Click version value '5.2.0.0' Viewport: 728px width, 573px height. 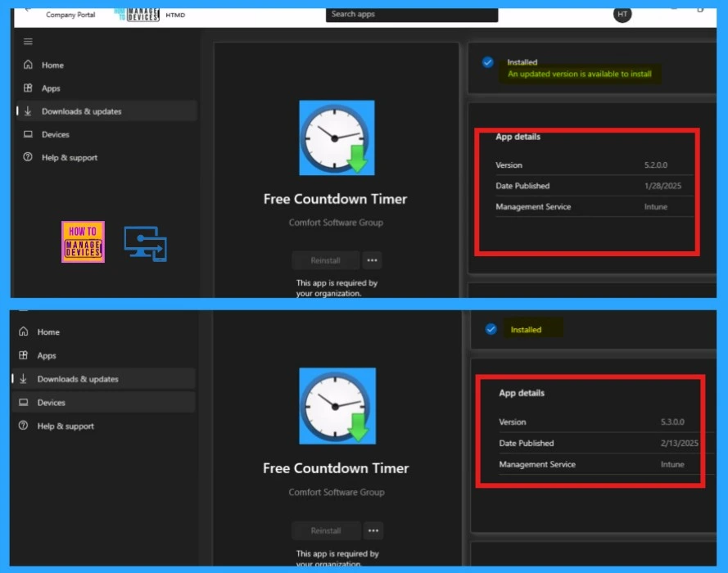coord(656,165)
